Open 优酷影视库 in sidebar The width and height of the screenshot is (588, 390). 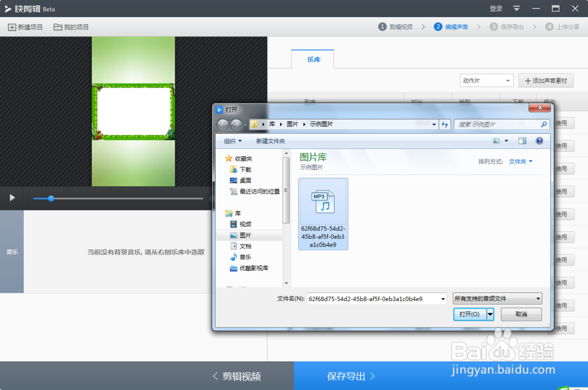(x=249, y=268)
